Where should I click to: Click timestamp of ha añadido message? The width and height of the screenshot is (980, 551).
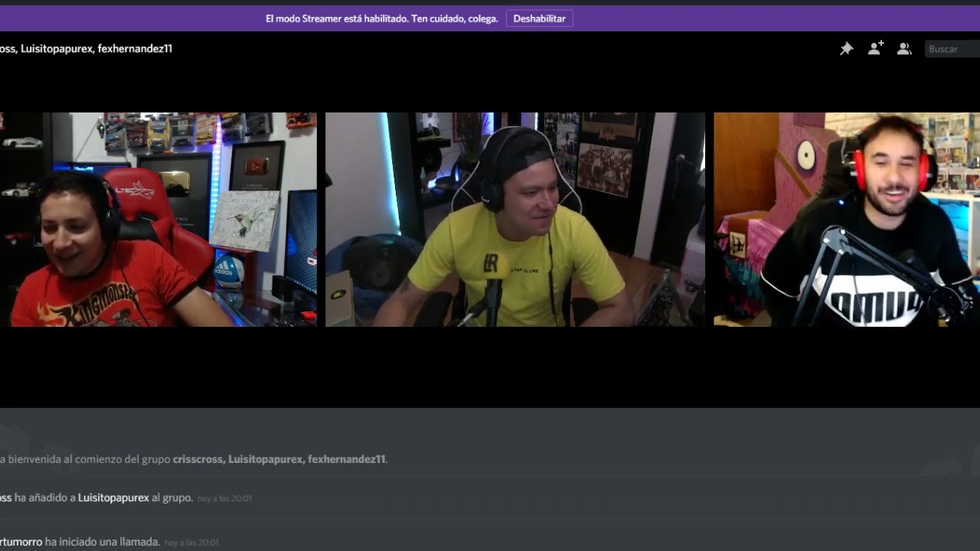click(224, 498)
